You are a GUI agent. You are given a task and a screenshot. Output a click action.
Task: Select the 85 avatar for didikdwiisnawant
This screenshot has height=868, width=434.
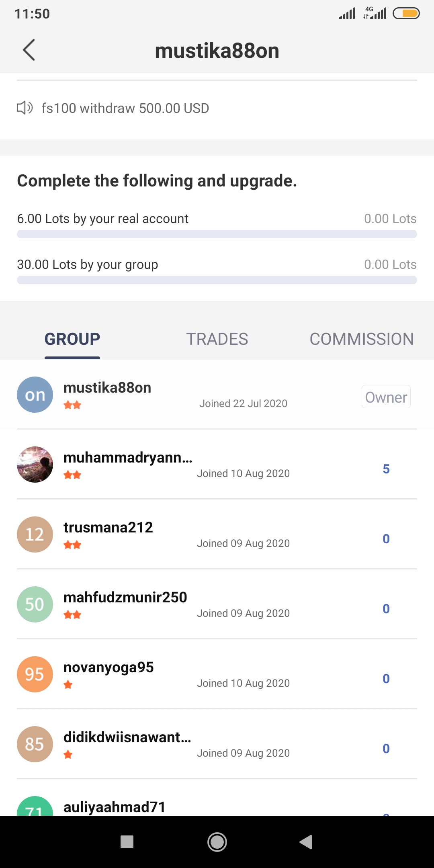[x=35, y=744]
